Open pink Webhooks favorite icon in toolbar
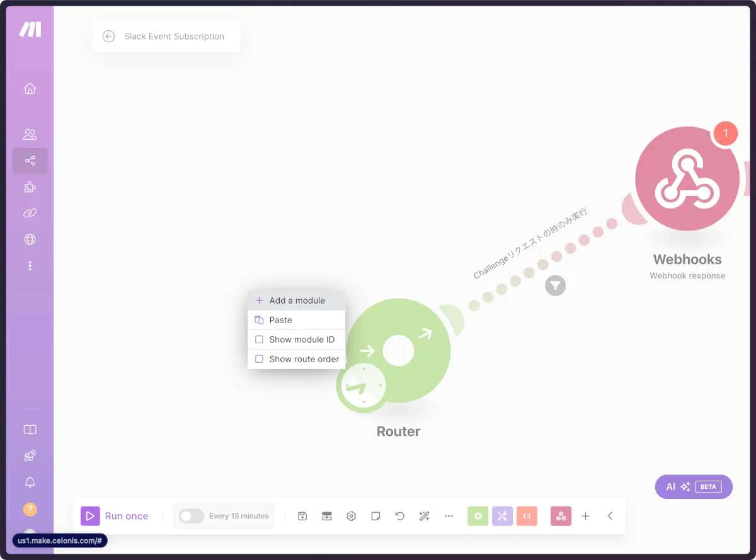Viewport: 756px width, 560px height. point(561,516)
